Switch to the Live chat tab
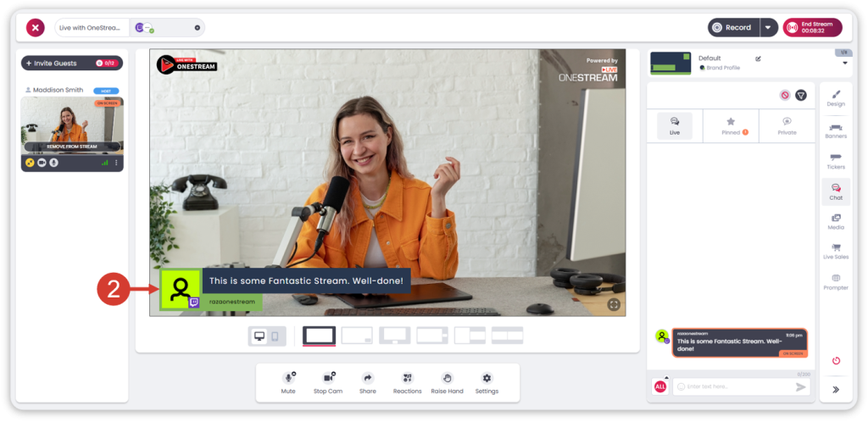The height and width of the screenshot is (422, 868). (675, 125)
